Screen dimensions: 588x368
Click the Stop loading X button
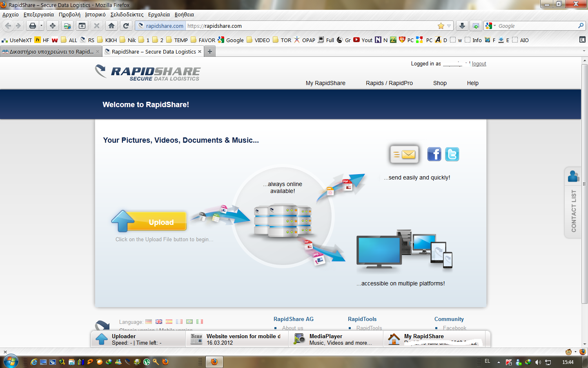pos(97,26)
